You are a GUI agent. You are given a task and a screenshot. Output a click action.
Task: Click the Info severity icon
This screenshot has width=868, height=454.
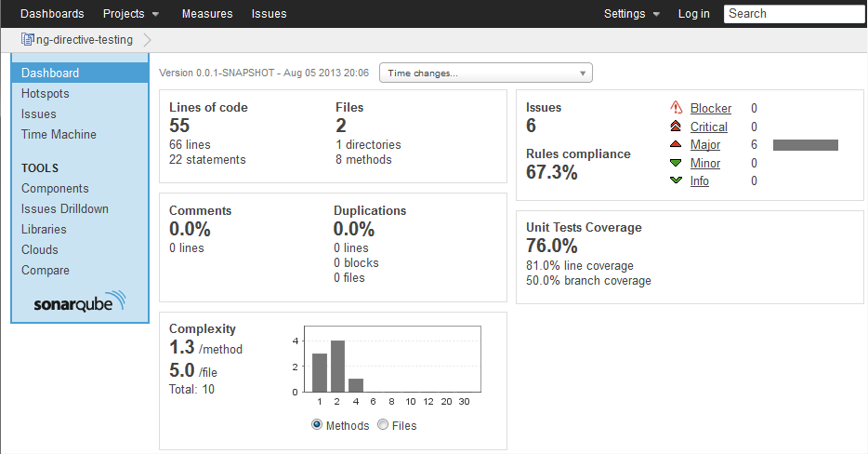coord(676,181)
